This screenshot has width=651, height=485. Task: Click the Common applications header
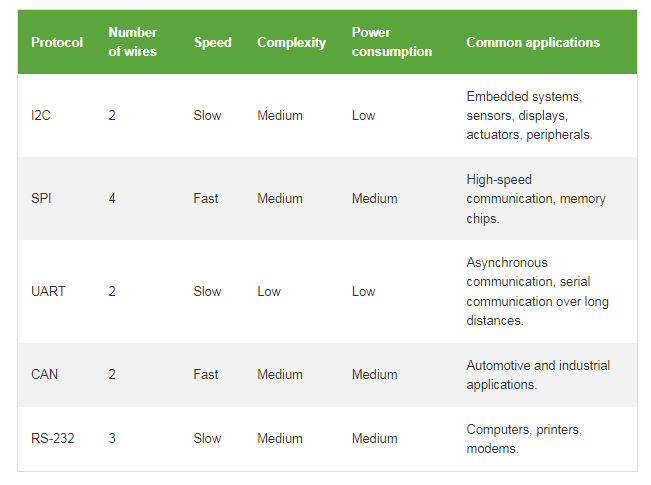(x=533, y=42)
